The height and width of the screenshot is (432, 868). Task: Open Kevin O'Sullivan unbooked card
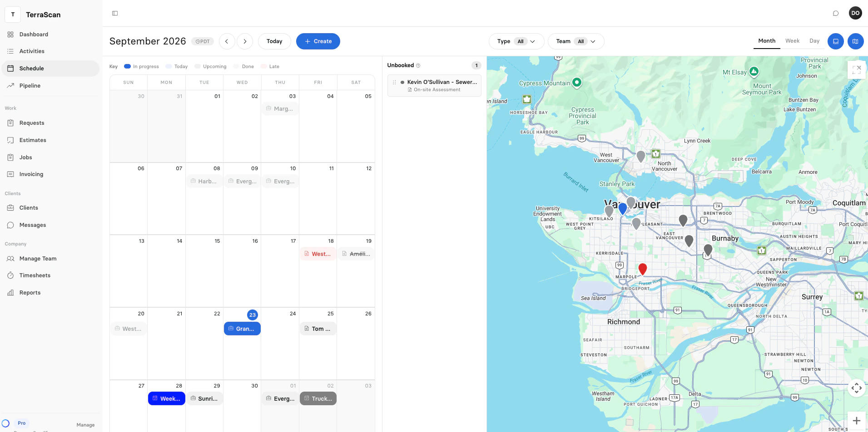[434, 85]
